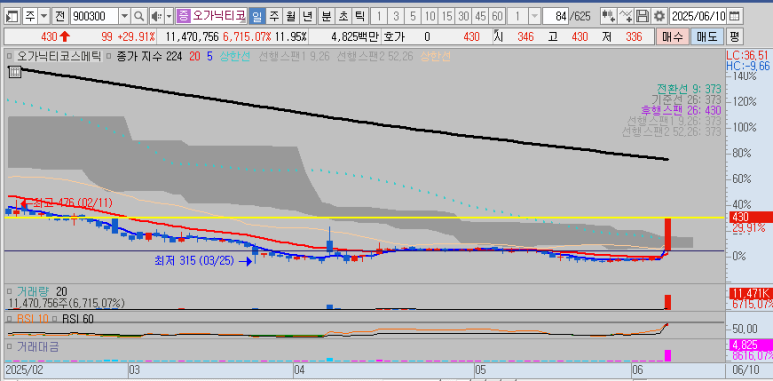The height and width of the screenshot is (381, 773).
Task: Select the 분 minute chart period
Action: (326, 17)
